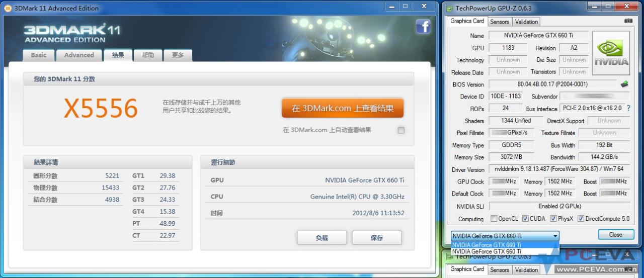Open Validation tab in the lower GPU-Z window
Viewport: 644px width, 278px height.
(x=527, y=270)
